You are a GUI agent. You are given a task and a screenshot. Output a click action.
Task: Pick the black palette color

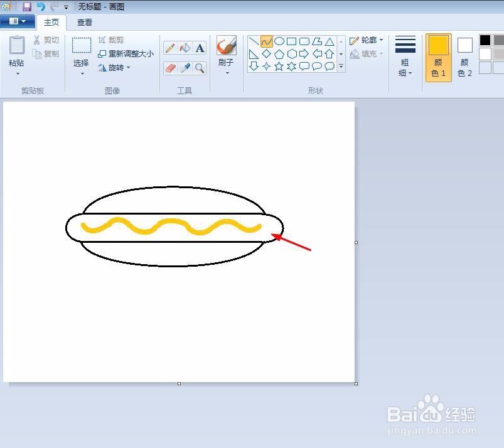[485, 40]
